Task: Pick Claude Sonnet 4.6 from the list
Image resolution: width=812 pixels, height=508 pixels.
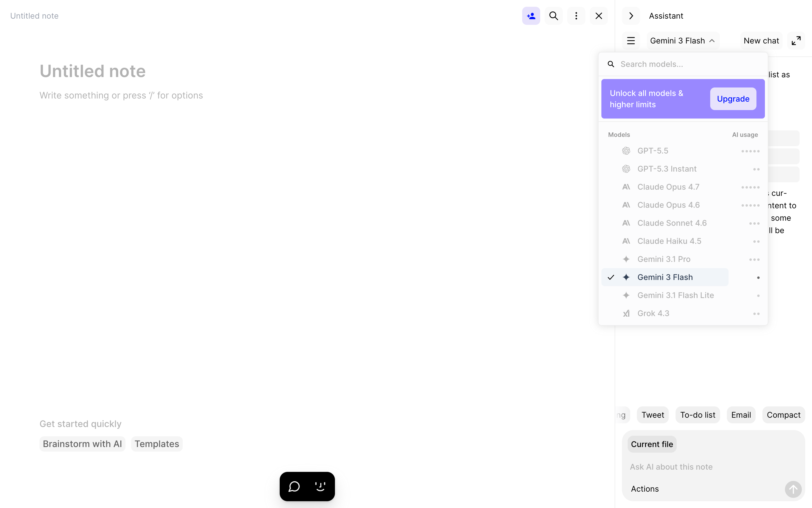Action: click(x=683, y=223)
